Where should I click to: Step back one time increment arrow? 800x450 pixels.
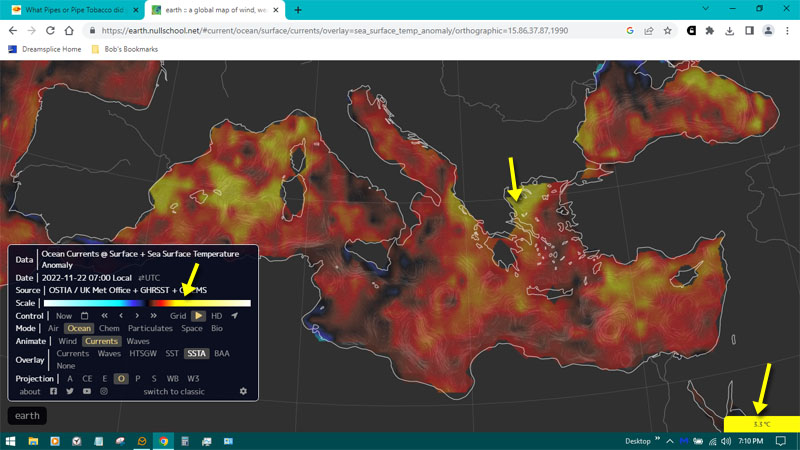click(121, 316)
